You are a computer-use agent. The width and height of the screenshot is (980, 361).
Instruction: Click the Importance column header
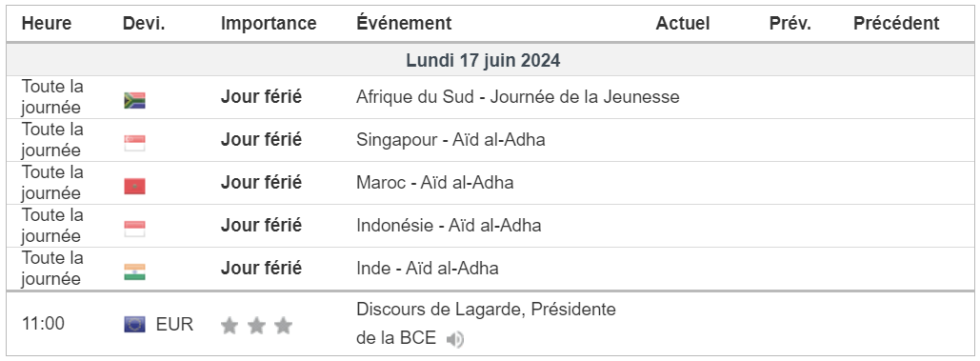tap(269, 24)
